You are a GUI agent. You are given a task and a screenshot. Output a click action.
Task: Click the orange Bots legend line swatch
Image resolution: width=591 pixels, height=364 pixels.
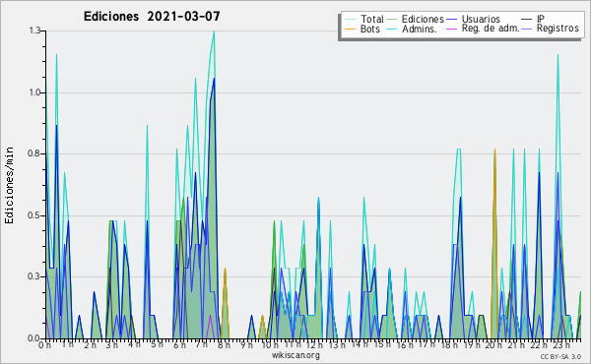351,30
